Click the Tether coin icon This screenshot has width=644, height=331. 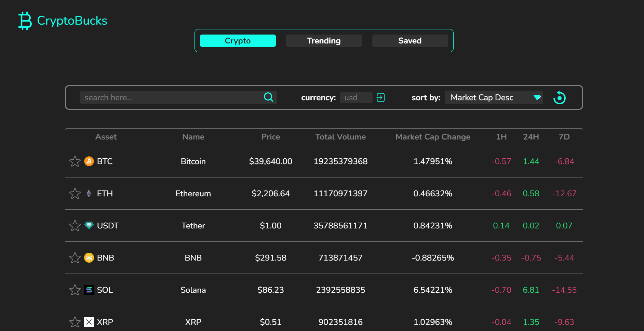coord(89,225)
